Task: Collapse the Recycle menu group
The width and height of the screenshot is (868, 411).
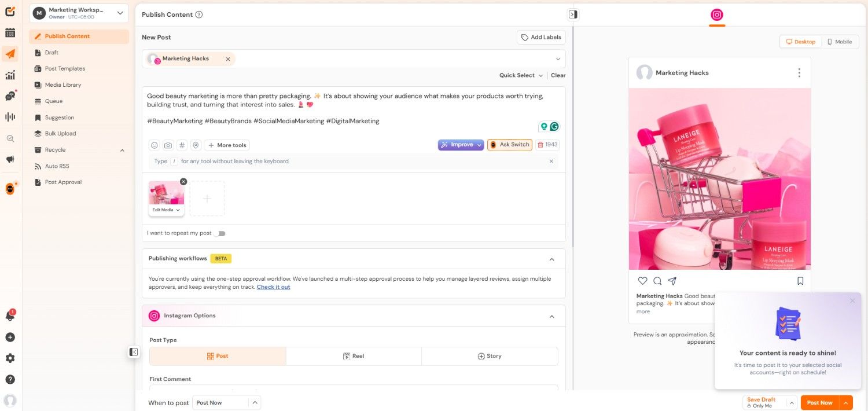Action: click(122, 150)
